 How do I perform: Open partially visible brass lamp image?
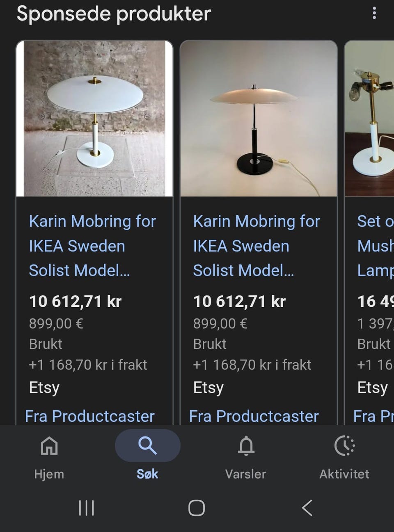pos(369,119)
